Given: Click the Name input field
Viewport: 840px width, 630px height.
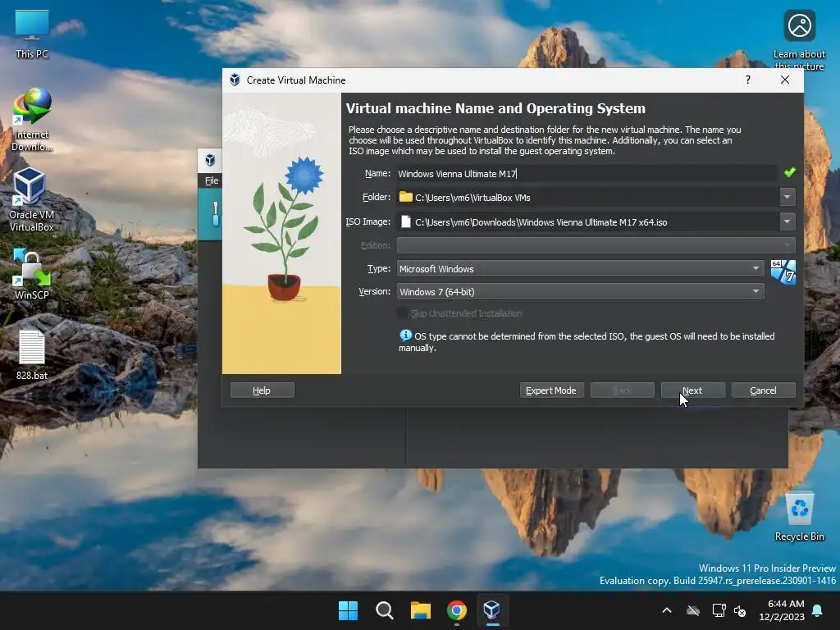Looking at the screenshot, I should point(587,174).
